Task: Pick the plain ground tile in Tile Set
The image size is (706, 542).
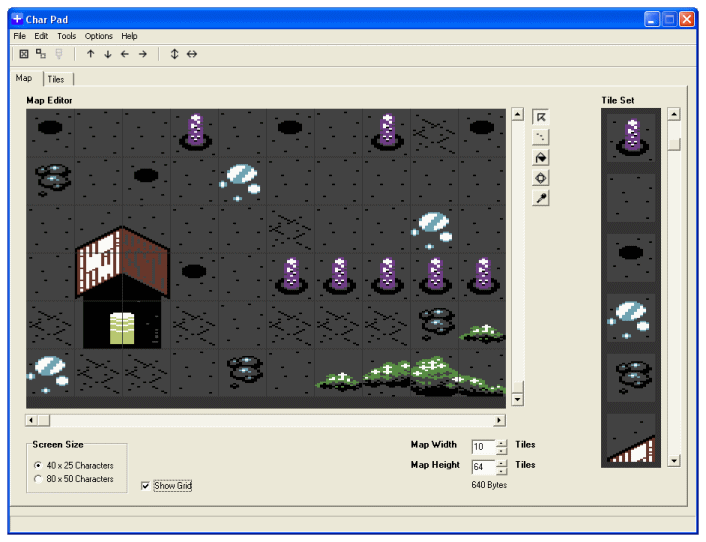Action: coord(631,198)
